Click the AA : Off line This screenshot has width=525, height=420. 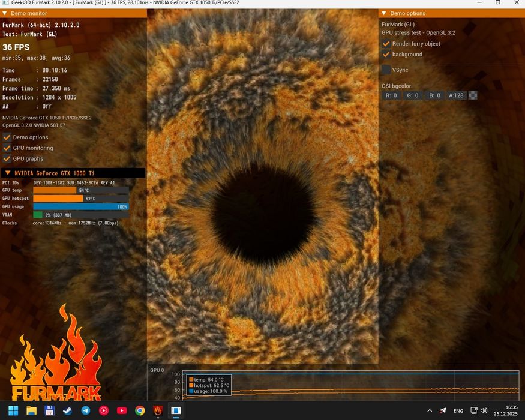[x=27, y=107]
